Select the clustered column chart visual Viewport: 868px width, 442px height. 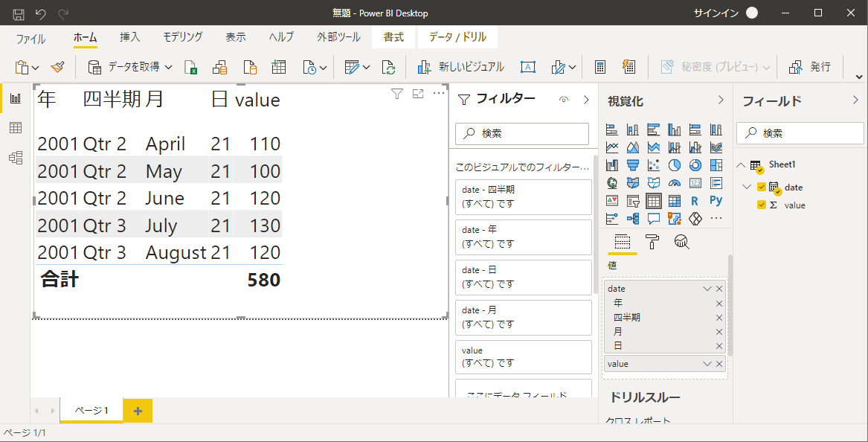tap(675, 129)
